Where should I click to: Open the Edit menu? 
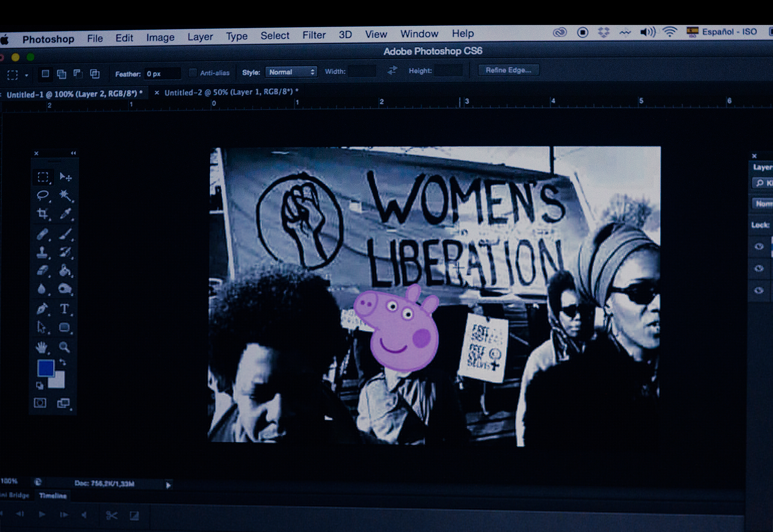coord(124,38)
